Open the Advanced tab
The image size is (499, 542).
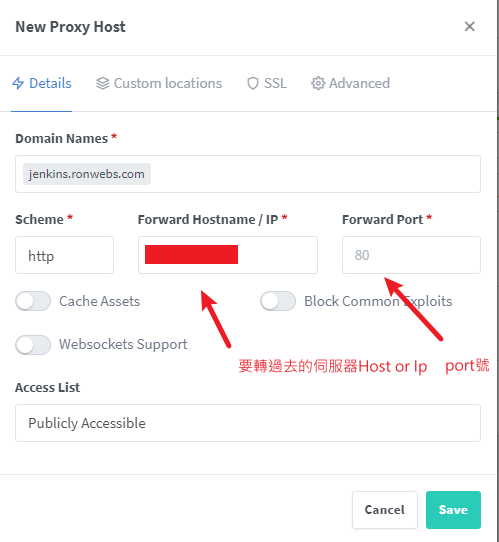point(350,83)
